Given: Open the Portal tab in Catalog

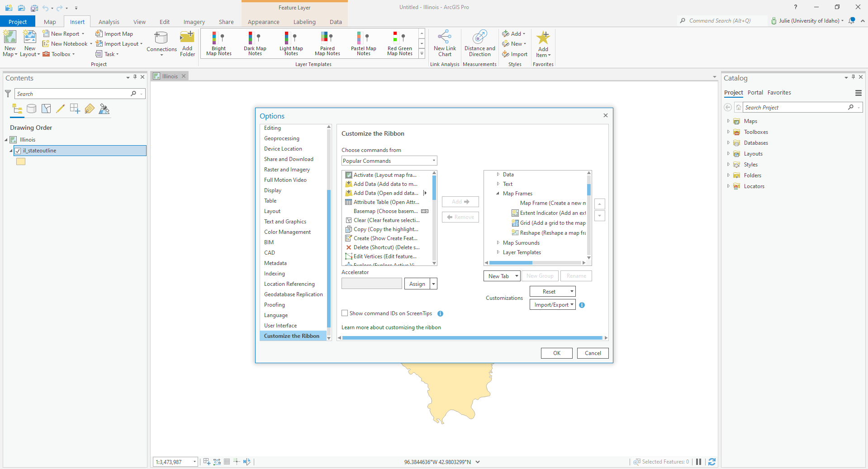Looking at the screenshot, I should [x=755, y=92].
